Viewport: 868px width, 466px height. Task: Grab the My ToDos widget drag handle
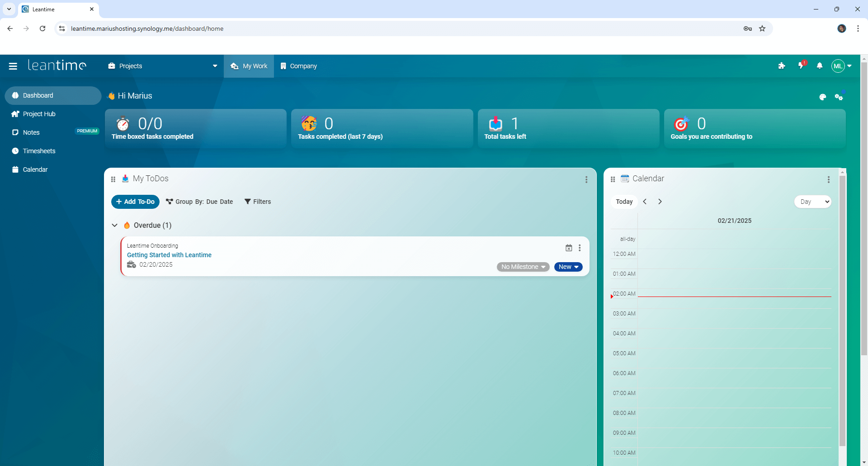tap(113, 179)
